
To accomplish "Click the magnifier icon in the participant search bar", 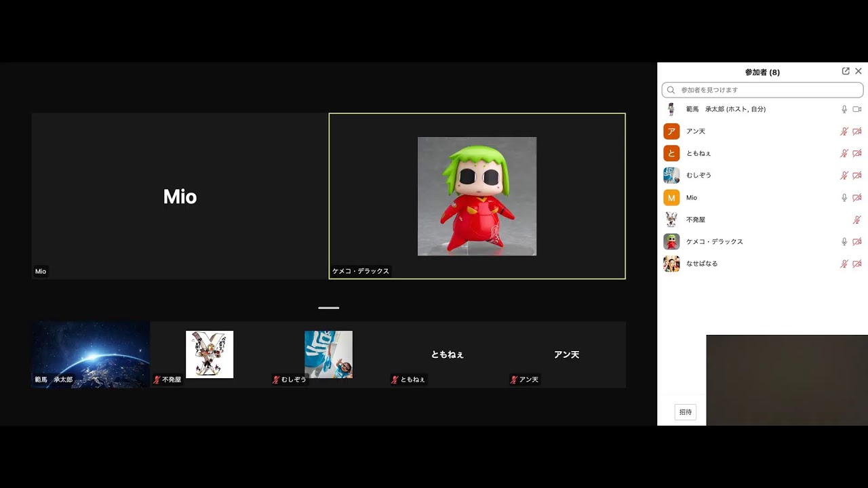I will coord(671,89).
